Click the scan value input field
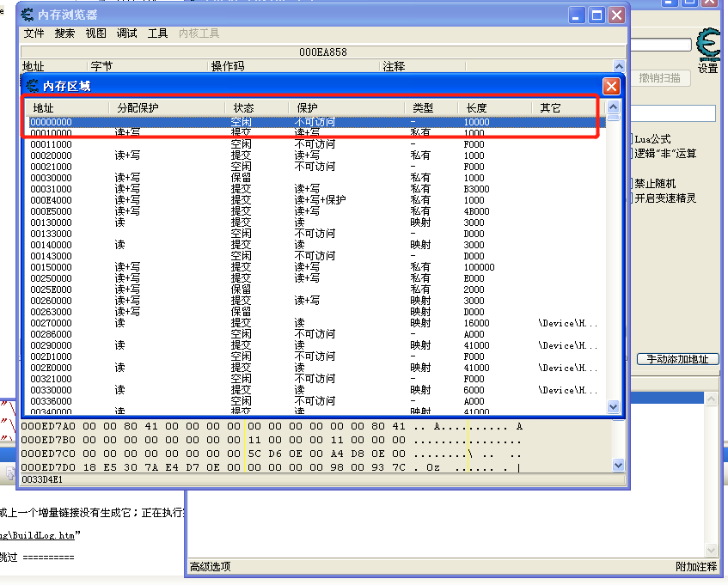 673,113
